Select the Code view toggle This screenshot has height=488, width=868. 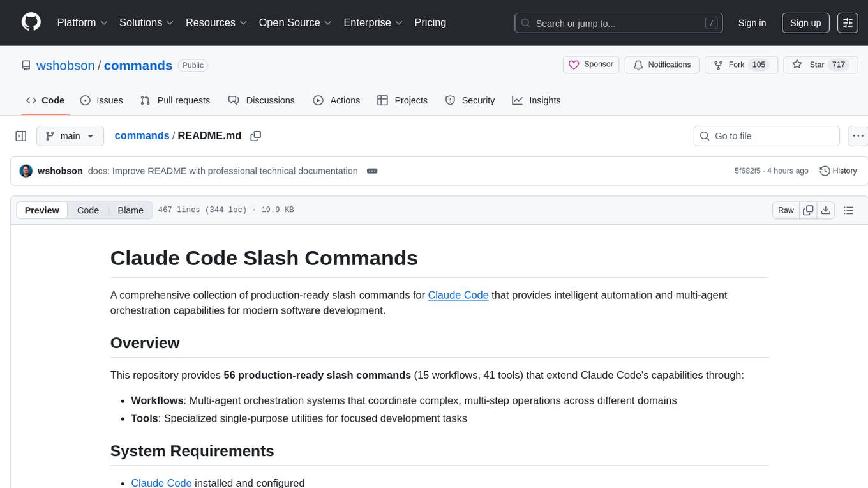pos(88,210)
